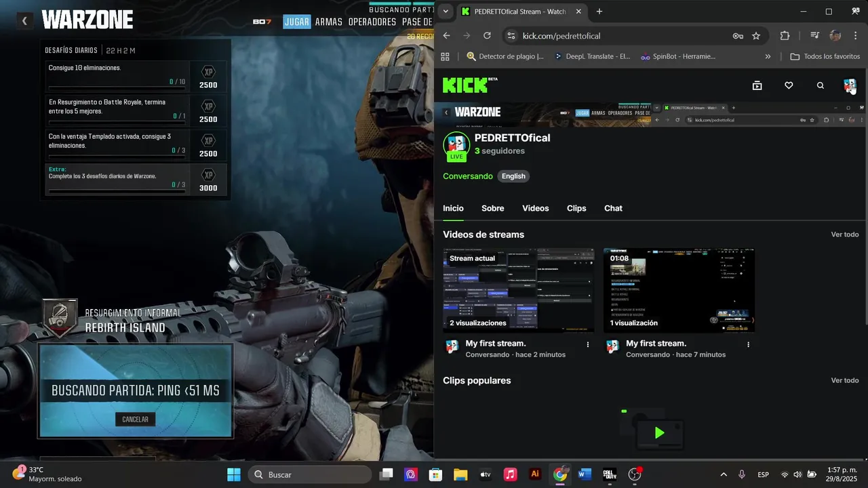The width and height of the screenshot is (868, 488).
Task: Open Detector de plagio bookmark
Action: 505,56
